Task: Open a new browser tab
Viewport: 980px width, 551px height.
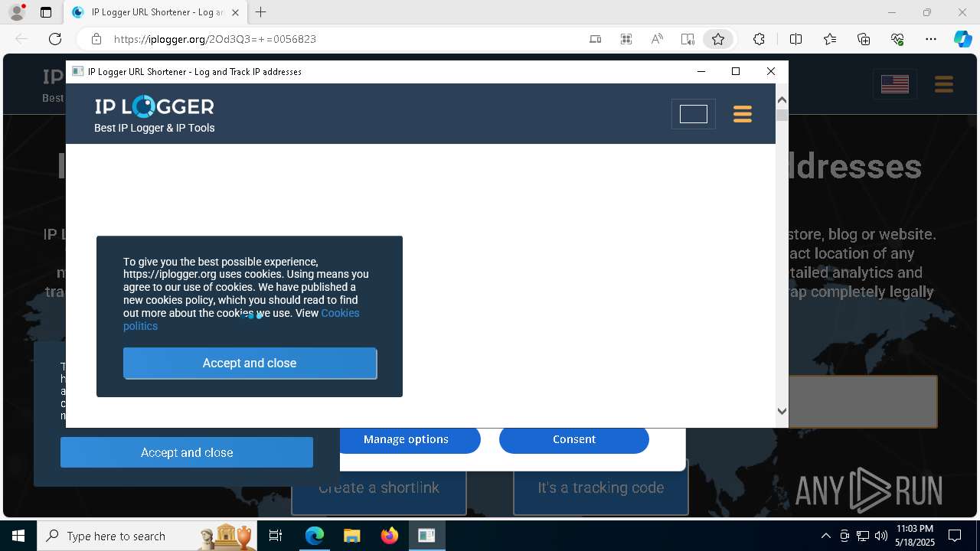Action: click(x=260, y=12)
